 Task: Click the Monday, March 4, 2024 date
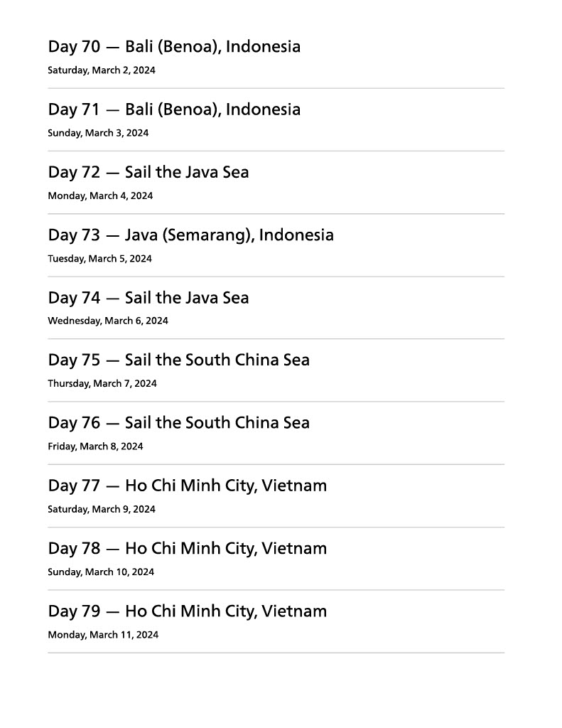coord(100,196)
